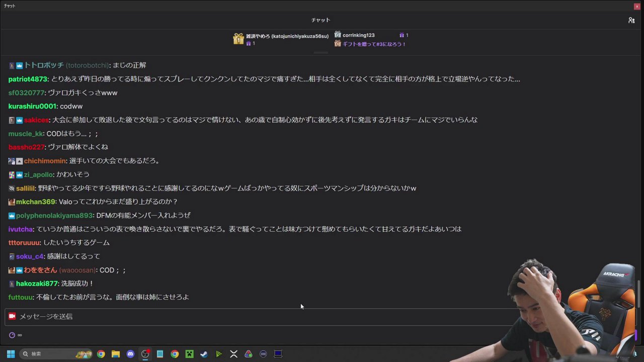Screen dimensions: 644x362
Task: Select the red video camera icon in message box
Action: pos(12,316)
